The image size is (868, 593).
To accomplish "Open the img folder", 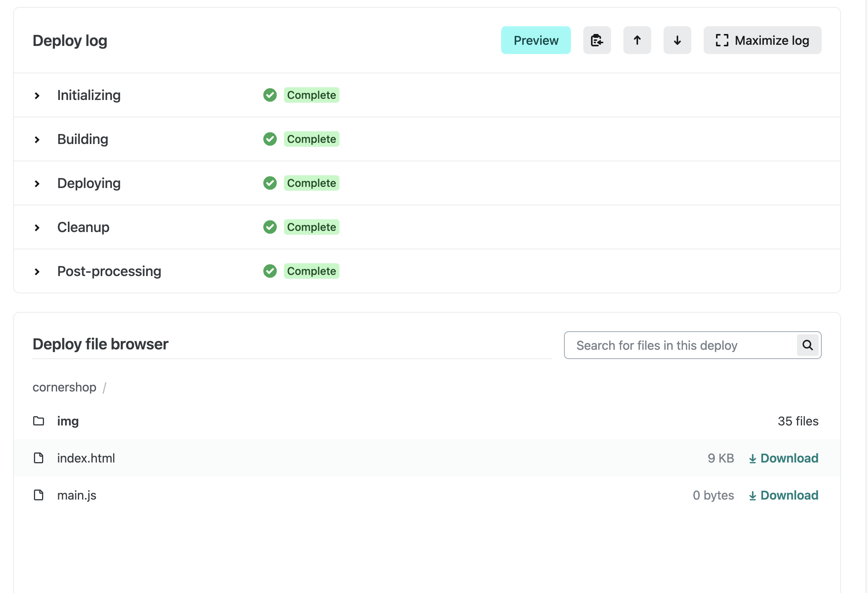I will (68, 421).
